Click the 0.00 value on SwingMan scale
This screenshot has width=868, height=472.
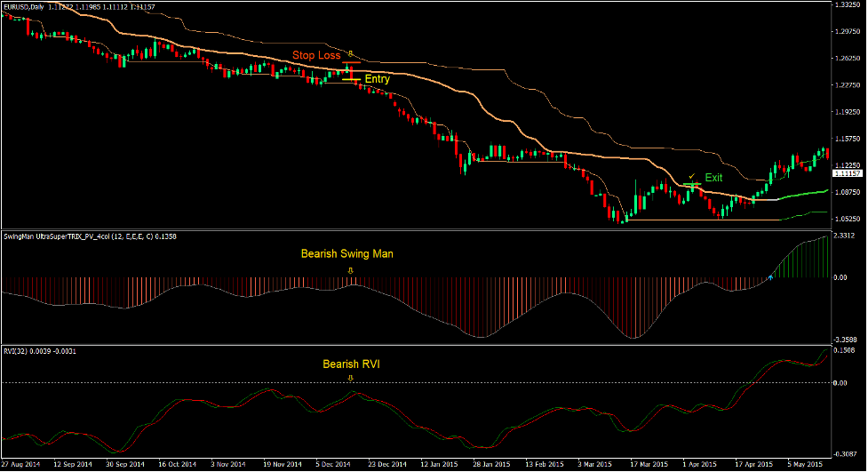point(840,277)
